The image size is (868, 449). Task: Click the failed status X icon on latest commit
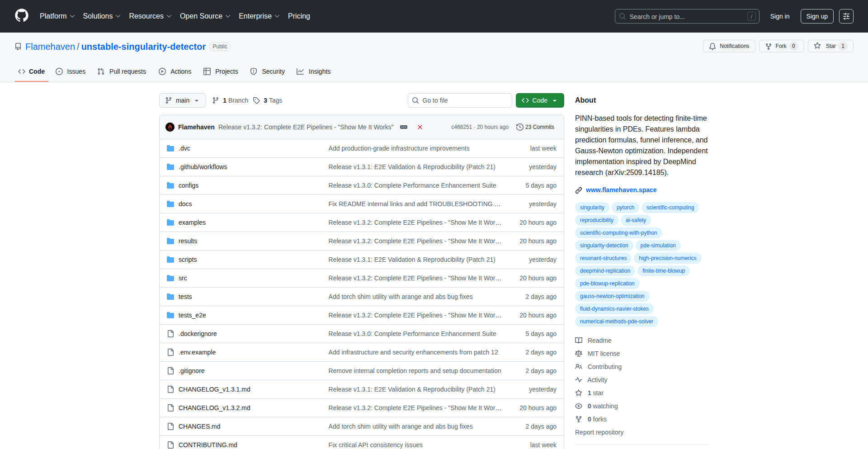tap(420, 127)
